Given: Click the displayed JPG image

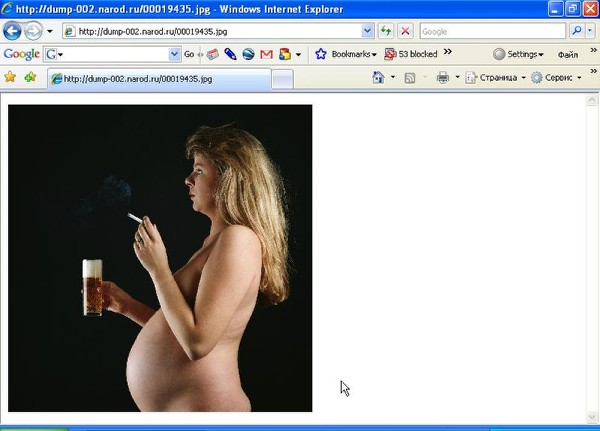Looking at the screenshot, I should tap(160, 258).
